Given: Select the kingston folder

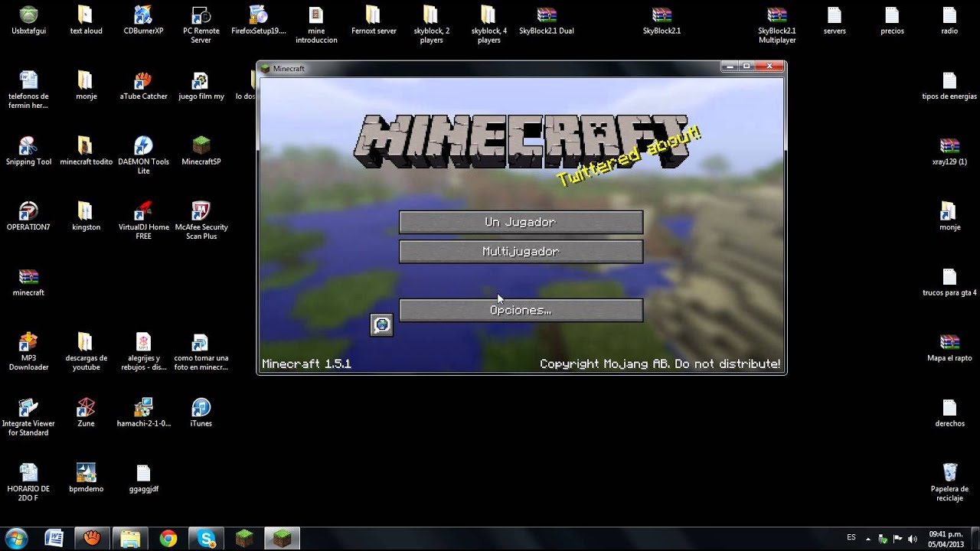Looking at the screenshot, I should 86,217.
